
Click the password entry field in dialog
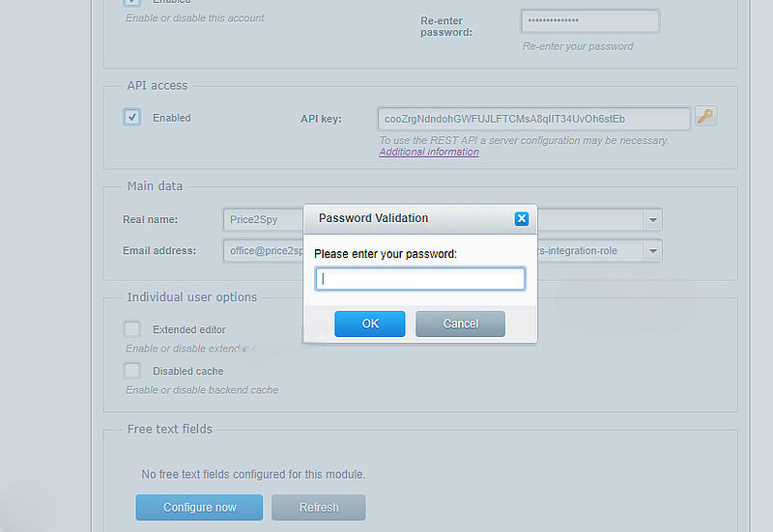coord(420,279)
